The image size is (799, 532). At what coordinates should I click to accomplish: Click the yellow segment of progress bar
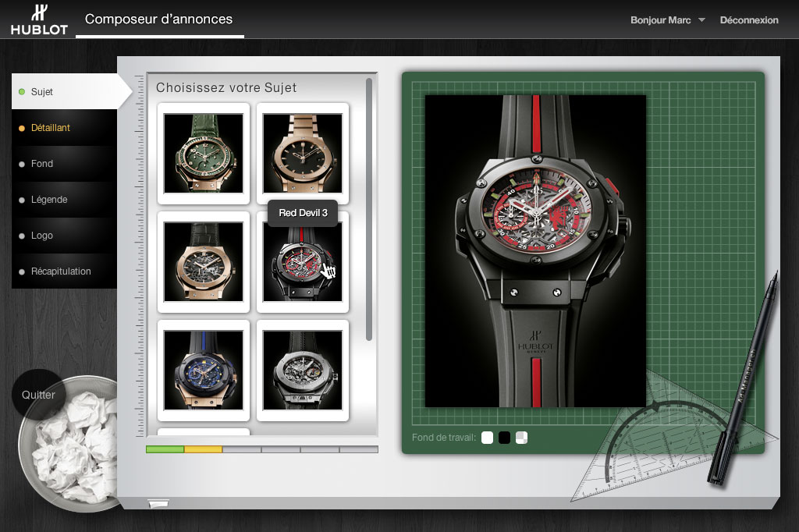pyautogui.click(x=204, y=449)
